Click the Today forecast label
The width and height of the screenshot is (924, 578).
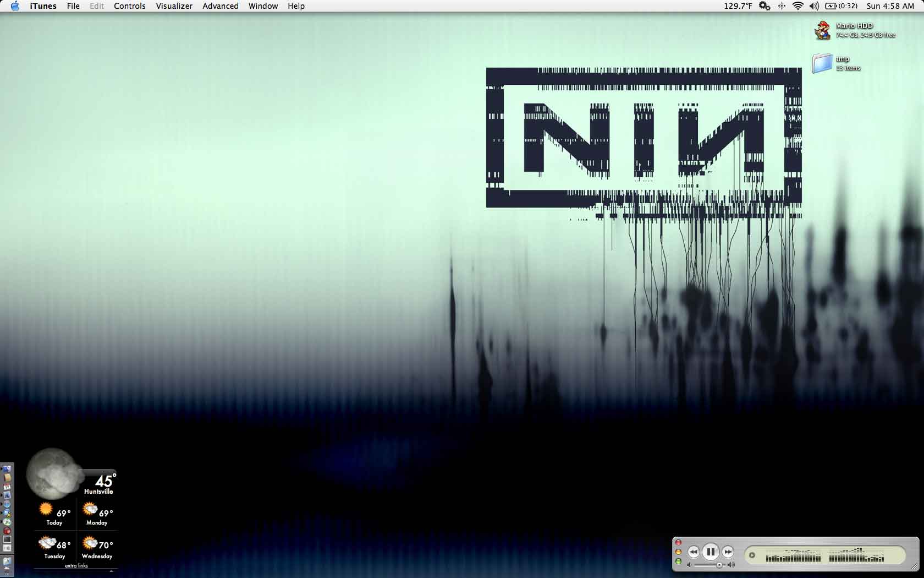(54, 523)
